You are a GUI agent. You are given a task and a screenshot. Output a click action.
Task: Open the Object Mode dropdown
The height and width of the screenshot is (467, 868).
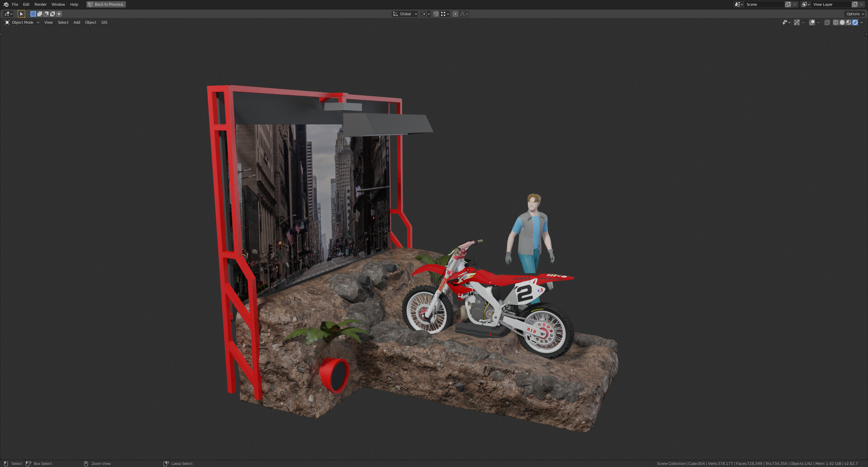22,22
